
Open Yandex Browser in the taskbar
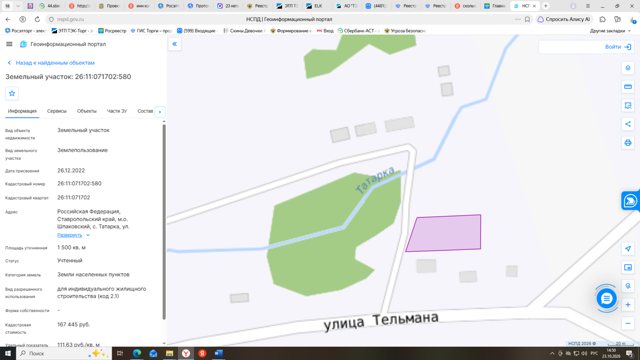pyautogui.click(x=186, y=353)
